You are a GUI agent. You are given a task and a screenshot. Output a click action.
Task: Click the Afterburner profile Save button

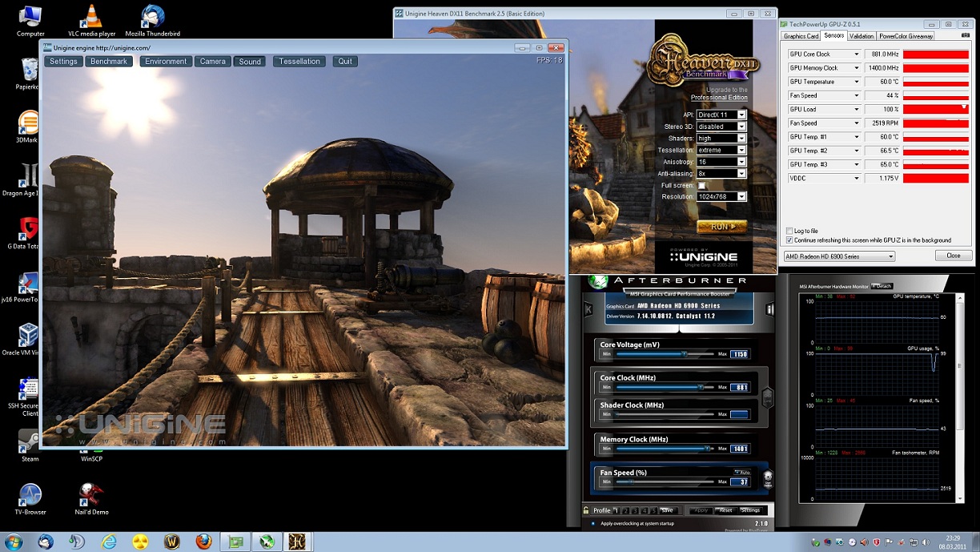667,510
